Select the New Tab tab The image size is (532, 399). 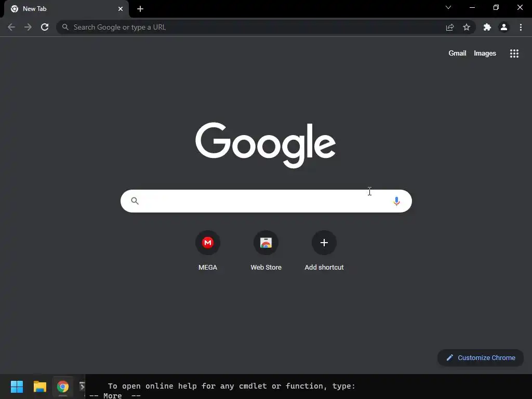(x=66, y=9)
